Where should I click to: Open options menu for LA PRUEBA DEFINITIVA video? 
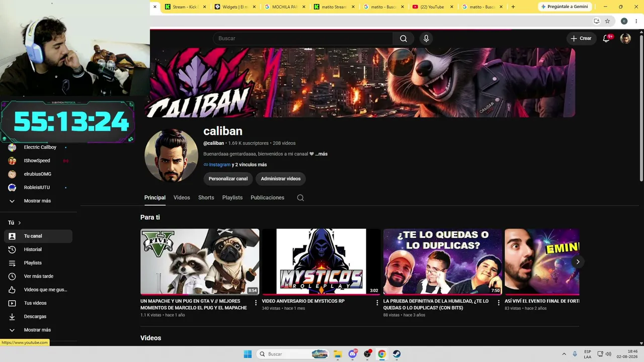(x=499, y=303)
